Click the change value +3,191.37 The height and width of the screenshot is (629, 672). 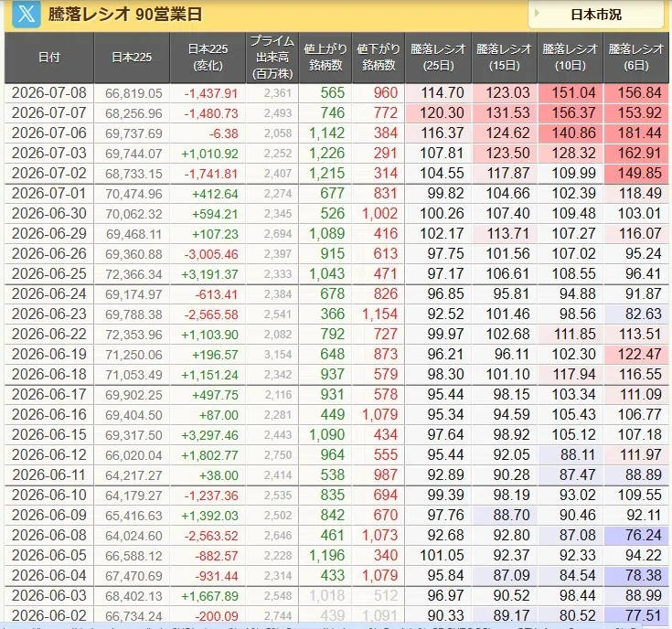tap(209, 274)
